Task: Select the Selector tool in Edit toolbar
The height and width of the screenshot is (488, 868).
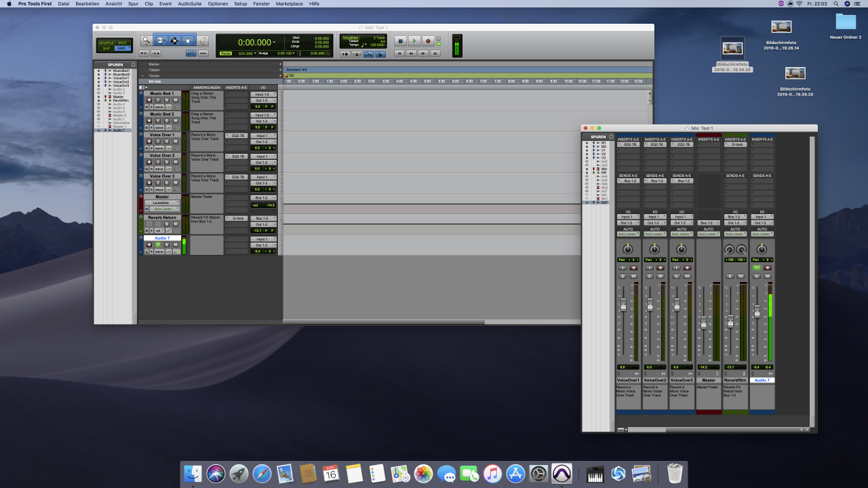Action: click(x=175, y=41)
